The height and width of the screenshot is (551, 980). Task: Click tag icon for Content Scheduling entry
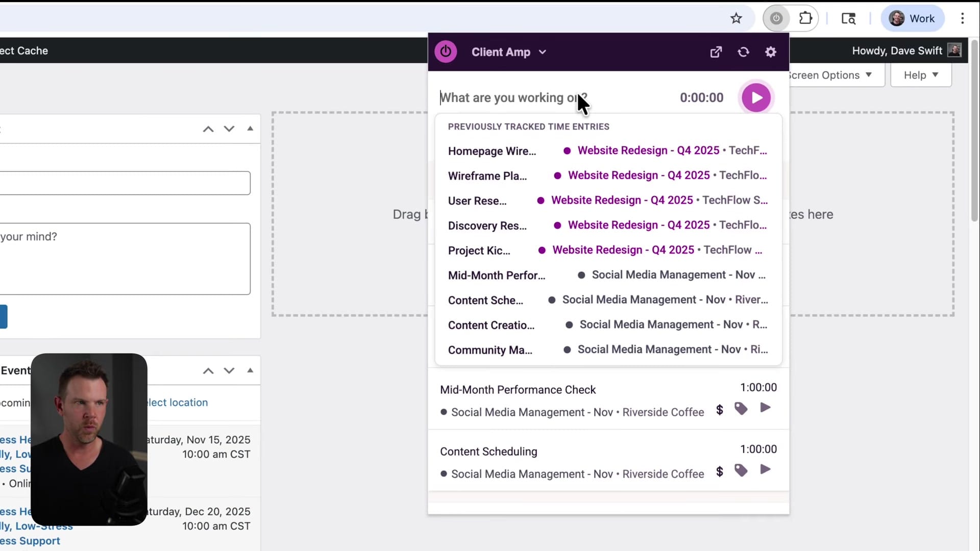741,470
